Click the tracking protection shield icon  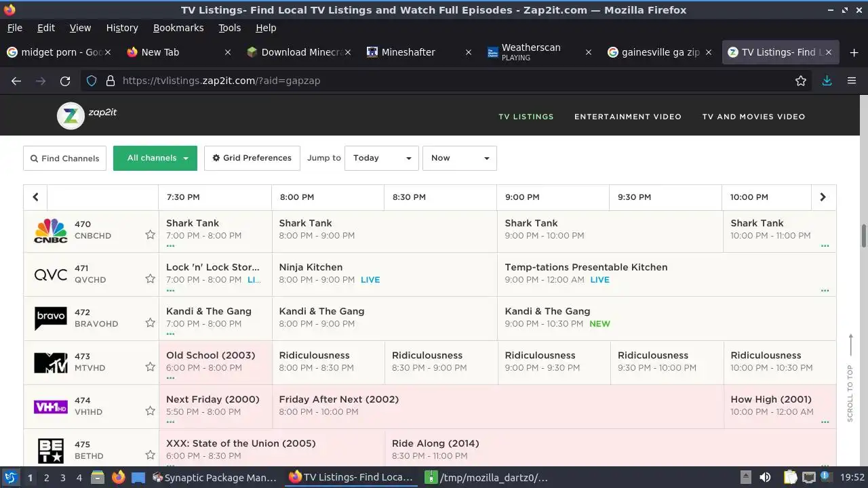(x=92, y=81)
